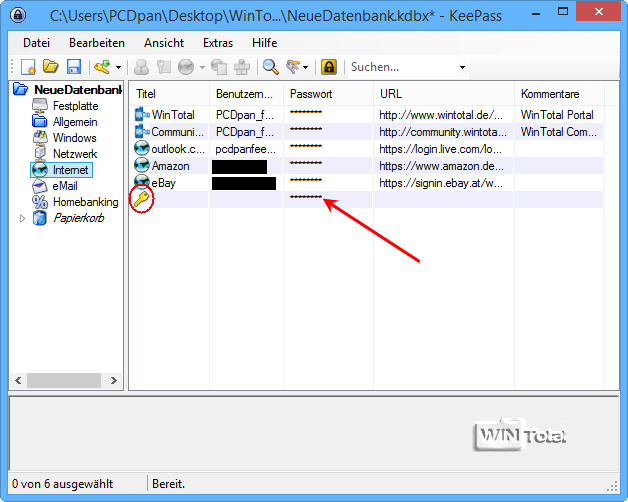
Task: Expand the Papierkorb tree node
Action: 22,218
